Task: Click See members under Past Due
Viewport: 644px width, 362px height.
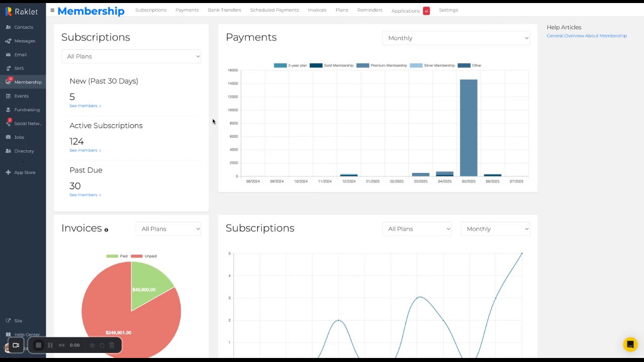Action: 85,195
